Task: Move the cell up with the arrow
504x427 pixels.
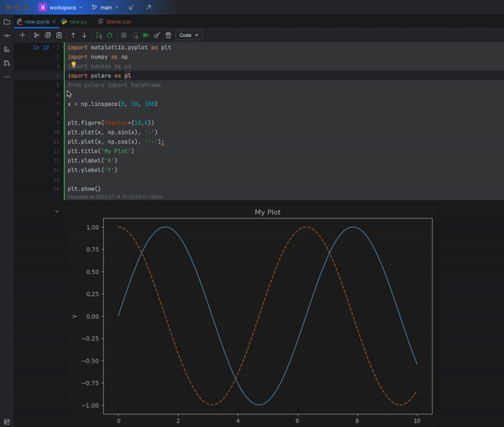Action: point(73,35)
